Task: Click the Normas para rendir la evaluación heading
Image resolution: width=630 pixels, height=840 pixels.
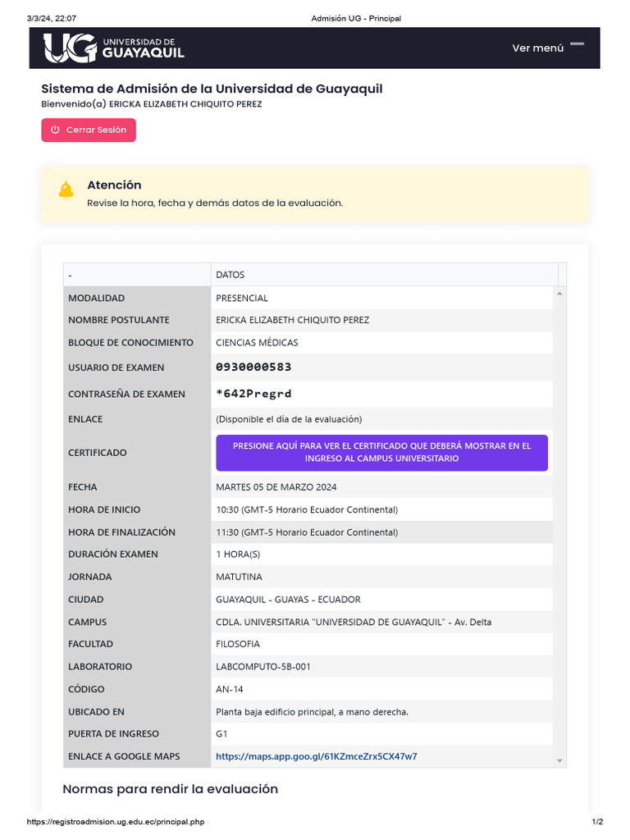Action: tap(170, 789)
